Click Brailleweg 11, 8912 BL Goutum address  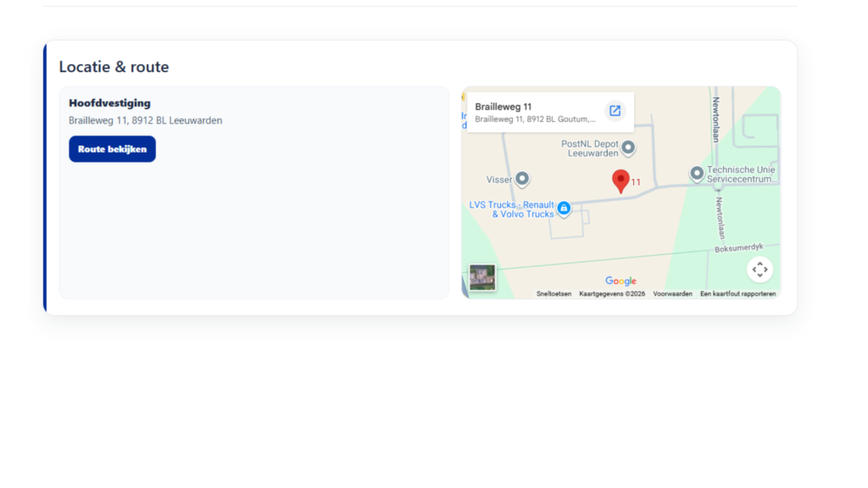tap(536, 119)
